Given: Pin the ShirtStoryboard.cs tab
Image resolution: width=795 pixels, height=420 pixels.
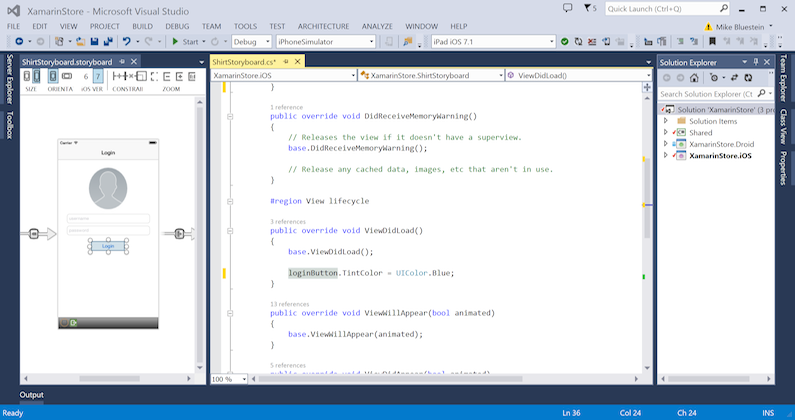Looking at the screenshot, I should pos(286,61).
